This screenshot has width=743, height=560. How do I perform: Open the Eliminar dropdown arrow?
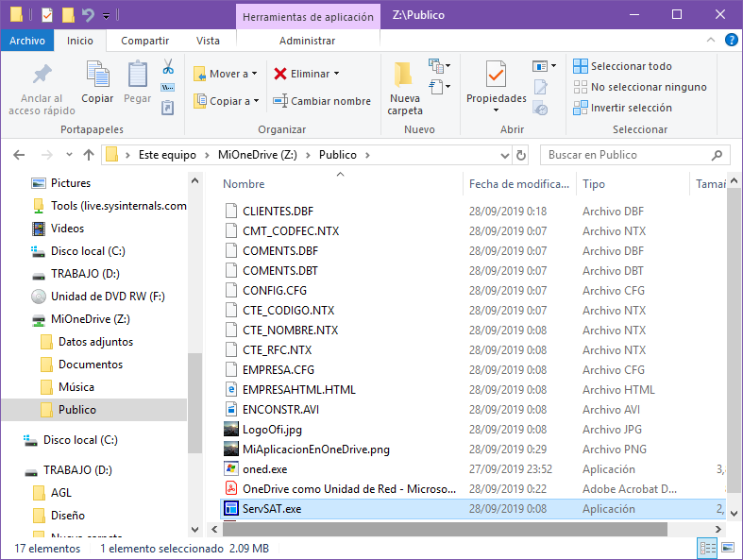(336, 74)
